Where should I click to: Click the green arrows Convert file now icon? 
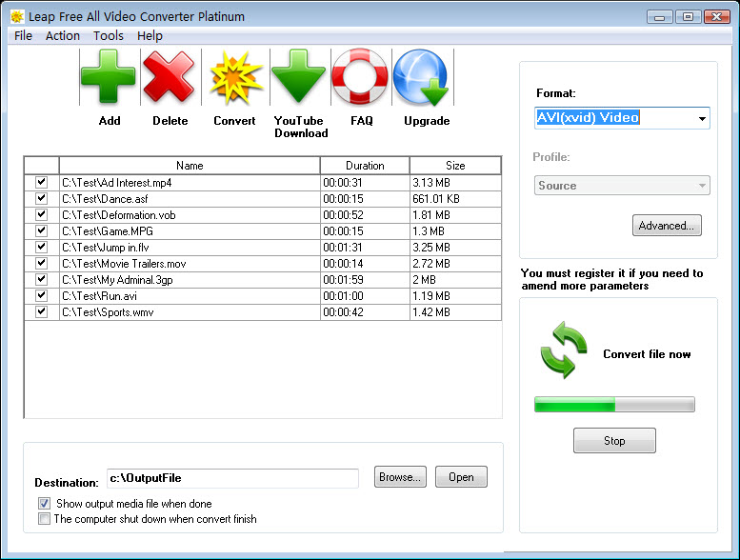(564, 350)
